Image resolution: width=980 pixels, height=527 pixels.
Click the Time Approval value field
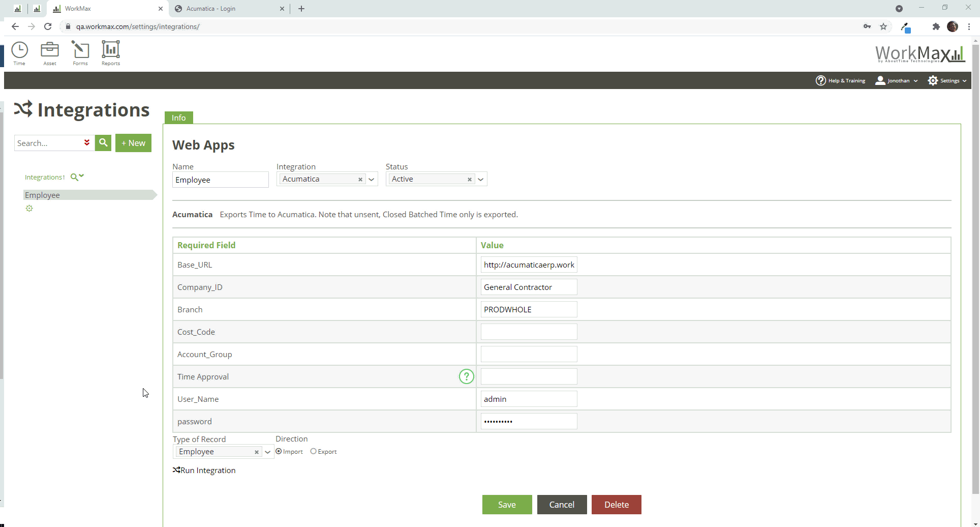pos(529,376)
